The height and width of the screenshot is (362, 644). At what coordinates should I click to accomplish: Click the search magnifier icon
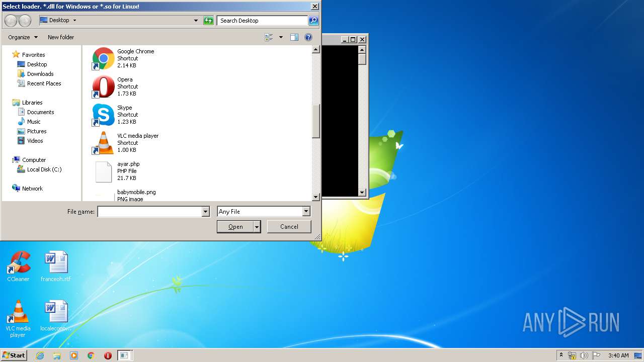point(313,21)
